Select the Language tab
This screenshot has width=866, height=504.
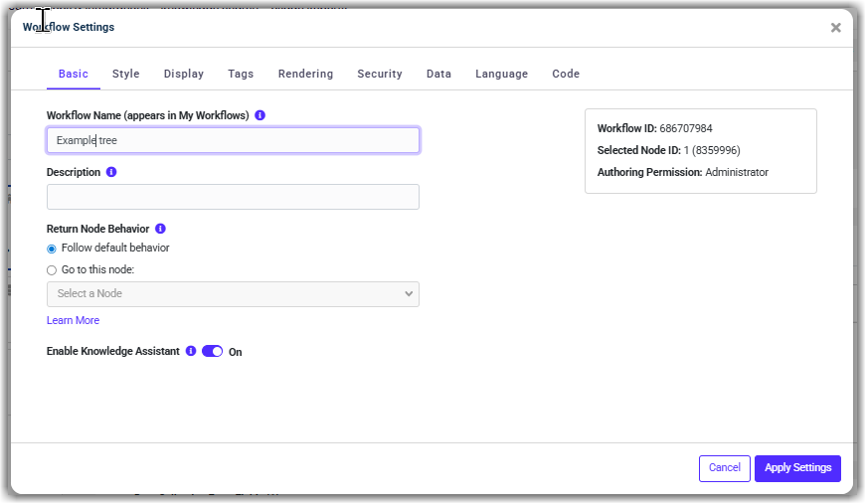pos(501,74)
